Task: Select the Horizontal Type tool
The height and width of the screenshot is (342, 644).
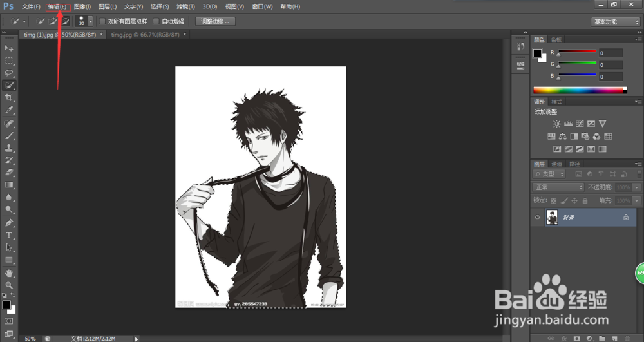Action: [x=8, y=235]
